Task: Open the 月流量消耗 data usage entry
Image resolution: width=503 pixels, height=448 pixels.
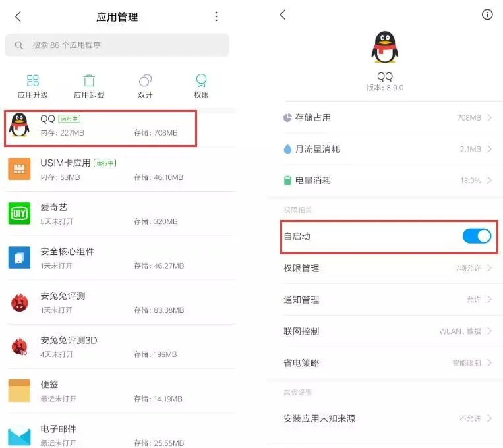Action: click(x=388, y=149)
